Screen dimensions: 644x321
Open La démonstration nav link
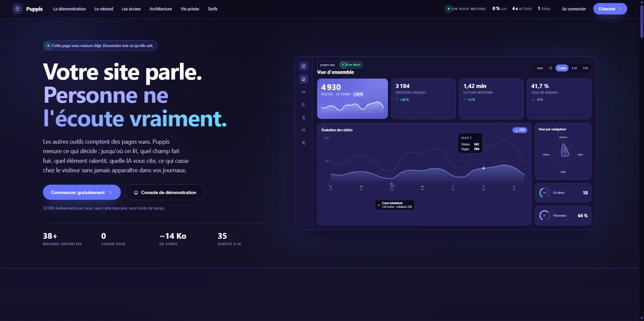pos(69,9)
